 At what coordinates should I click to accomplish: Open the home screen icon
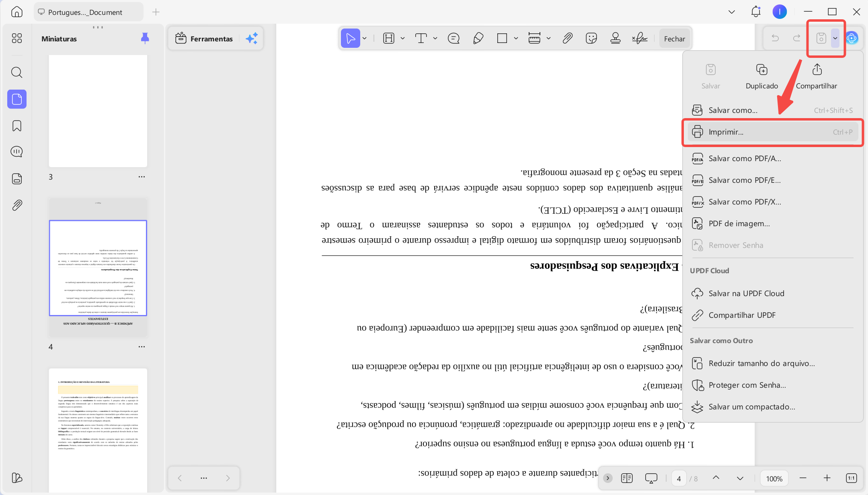pos(16,12)
